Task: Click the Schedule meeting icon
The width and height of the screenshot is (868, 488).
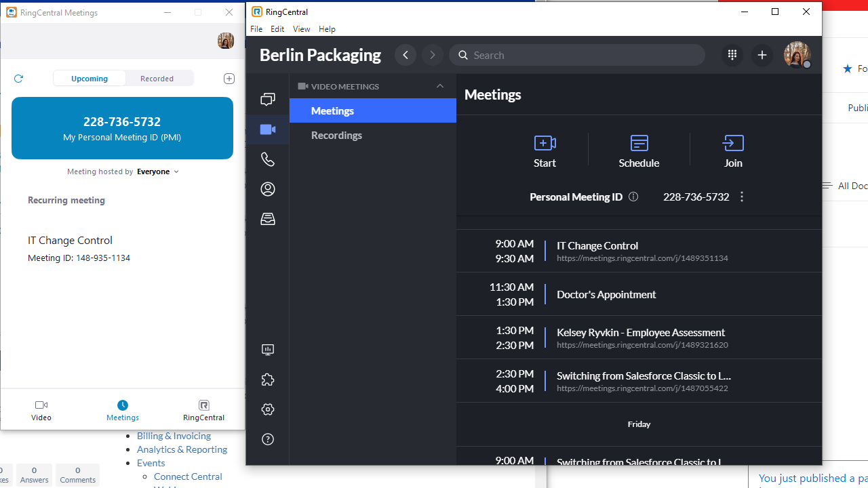Action: tap(639, 143)
